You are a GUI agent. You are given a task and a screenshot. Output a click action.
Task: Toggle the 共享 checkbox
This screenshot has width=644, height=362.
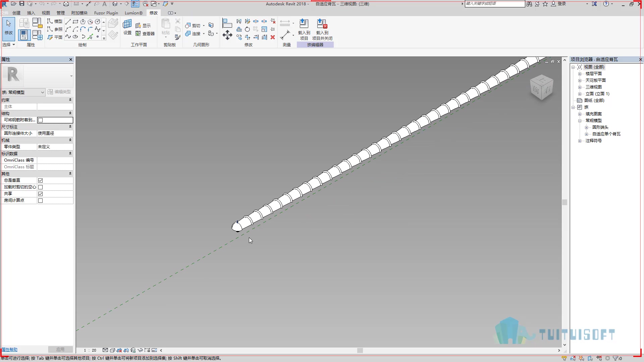click(40, 194)
